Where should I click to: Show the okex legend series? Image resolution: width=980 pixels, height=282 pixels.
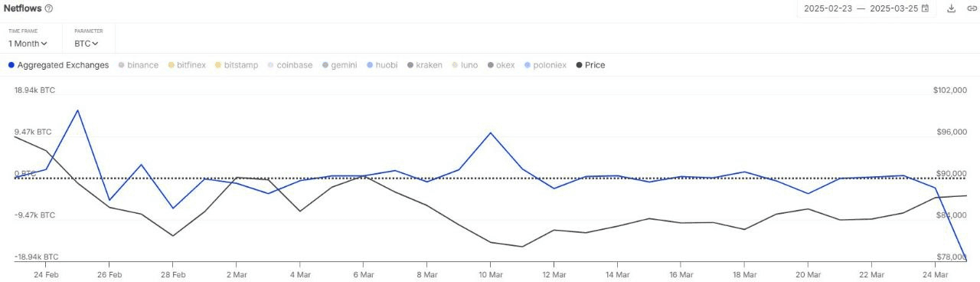501,65
